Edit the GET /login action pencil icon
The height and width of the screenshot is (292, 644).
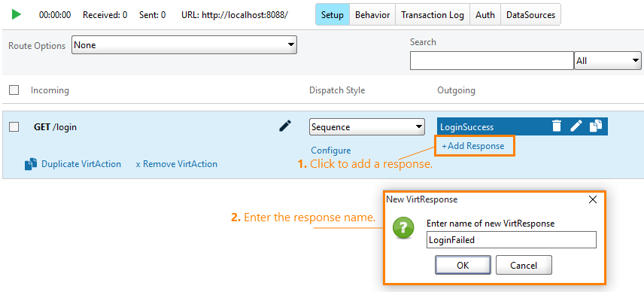click(x=285, y=126)
